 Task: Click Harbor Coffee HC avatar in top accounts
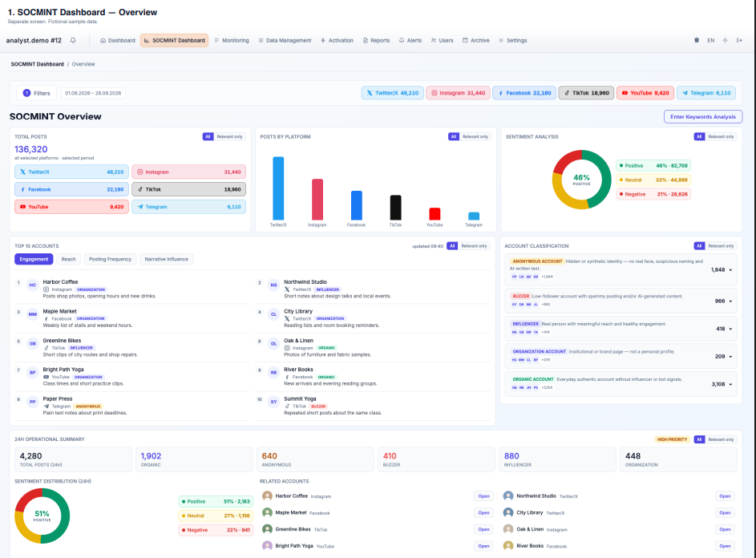[x=32, y=285]
